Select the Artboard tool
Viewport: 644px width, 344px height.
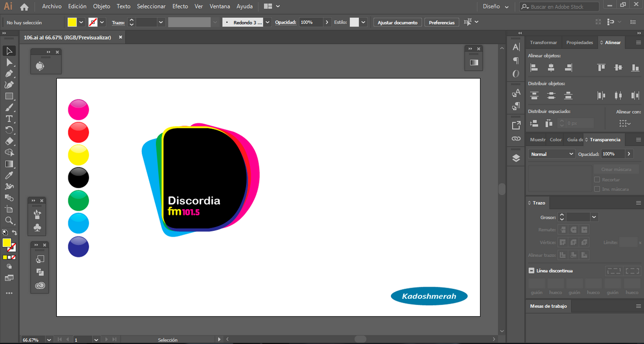point(9,209)
